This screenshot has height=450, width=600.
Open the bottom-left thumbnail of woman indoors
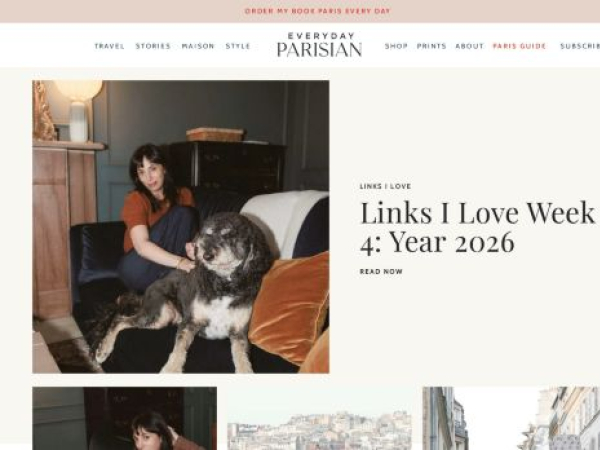point(124,418)
